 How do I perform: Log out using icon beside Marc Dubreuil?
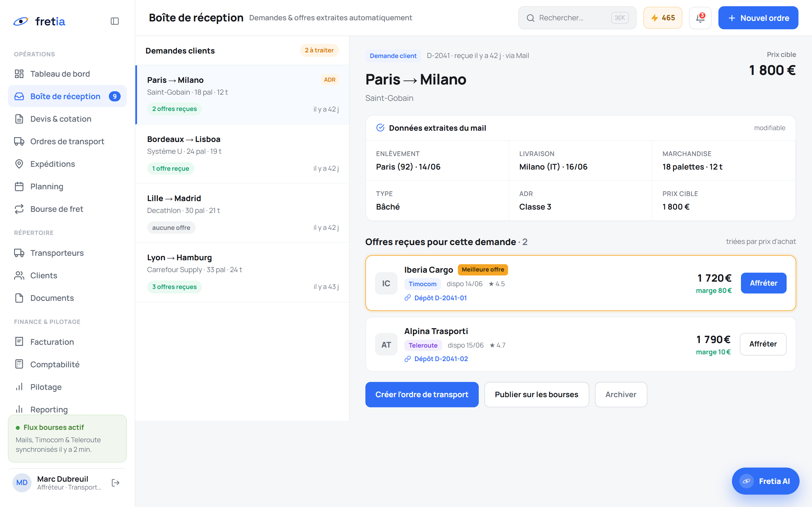click(x=115, y=482)
